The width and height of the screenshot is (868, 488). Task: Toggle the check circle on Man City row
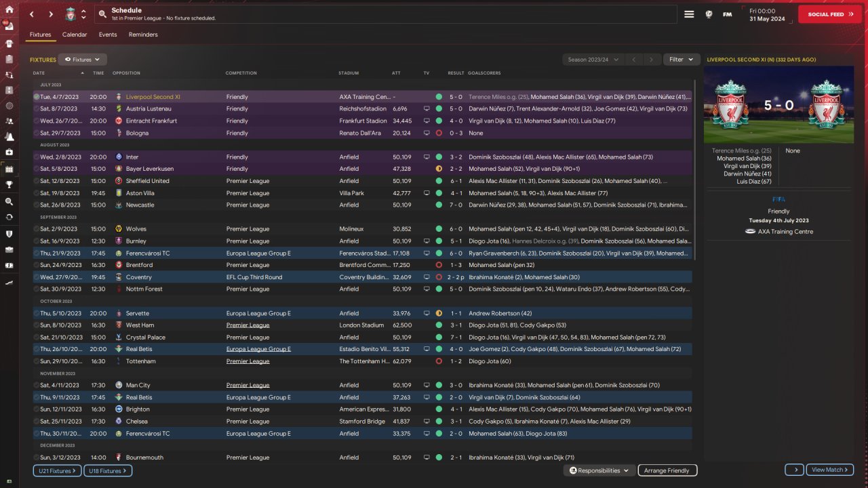coord(37,385)
